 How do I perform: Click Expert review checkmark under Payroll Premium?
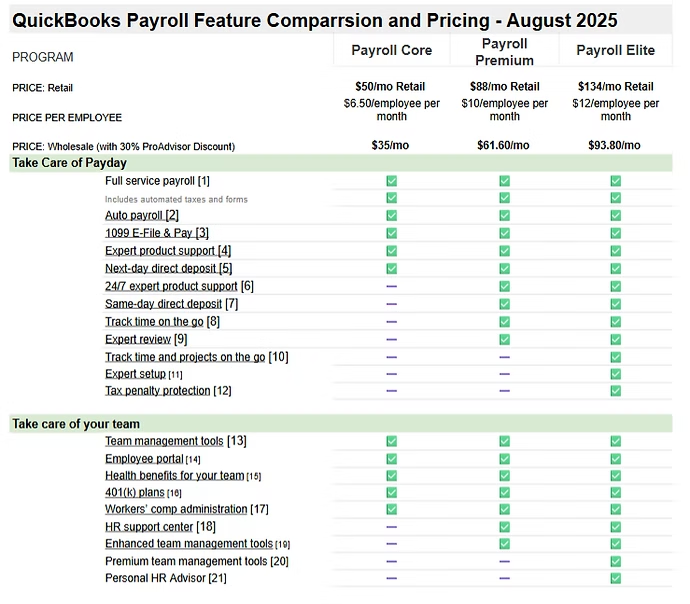504,339
